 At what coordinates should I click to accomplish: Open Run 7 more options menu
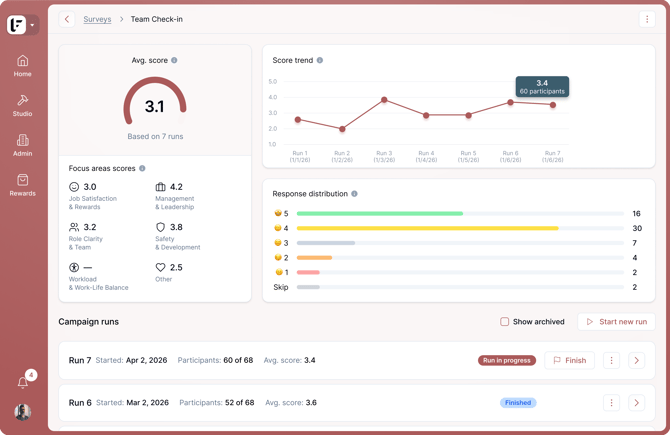611,360
